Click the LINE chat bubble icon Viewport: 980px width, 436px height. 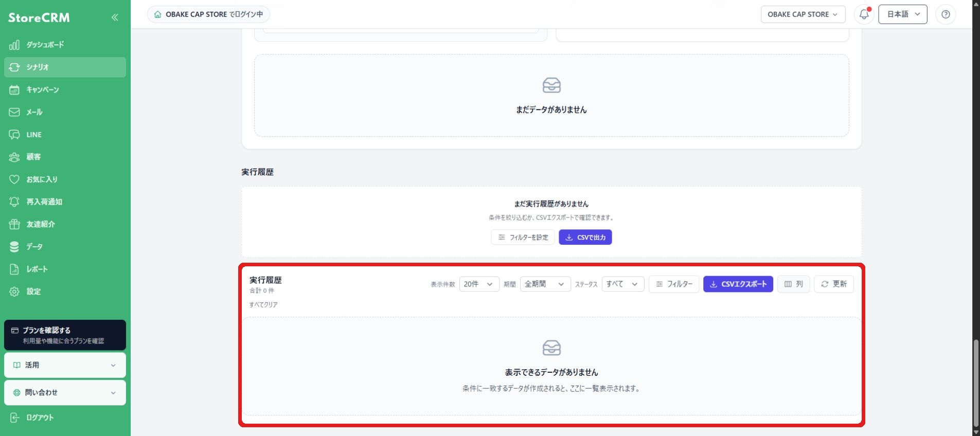(14, 135)
